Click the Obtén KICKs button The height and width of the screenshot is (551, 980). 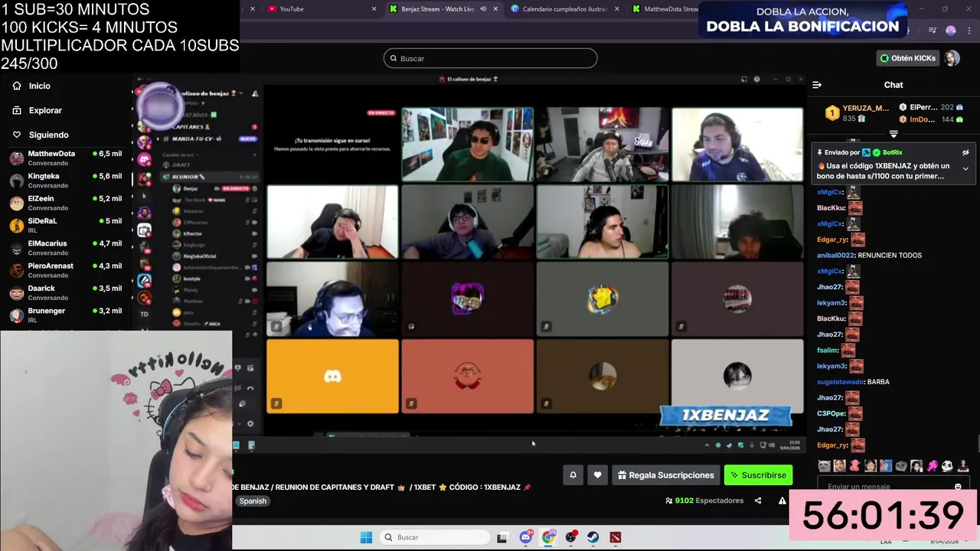(908, 58)
